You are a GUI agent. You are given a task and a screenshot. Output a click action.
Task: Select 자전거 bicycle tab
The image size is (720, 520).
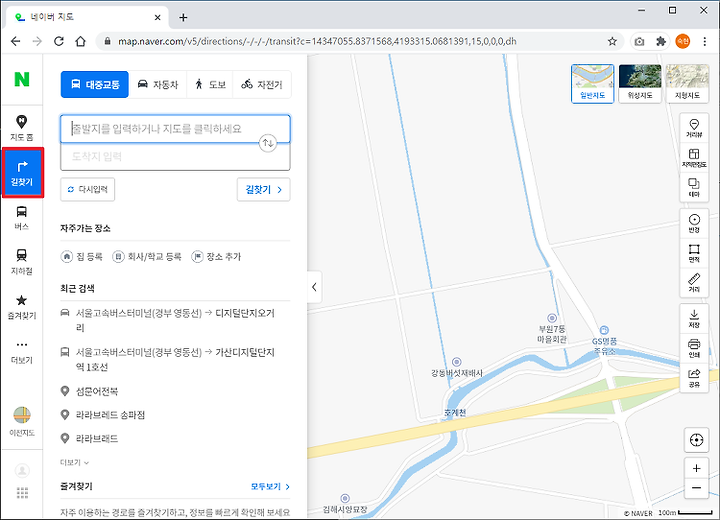pos(262,85)
